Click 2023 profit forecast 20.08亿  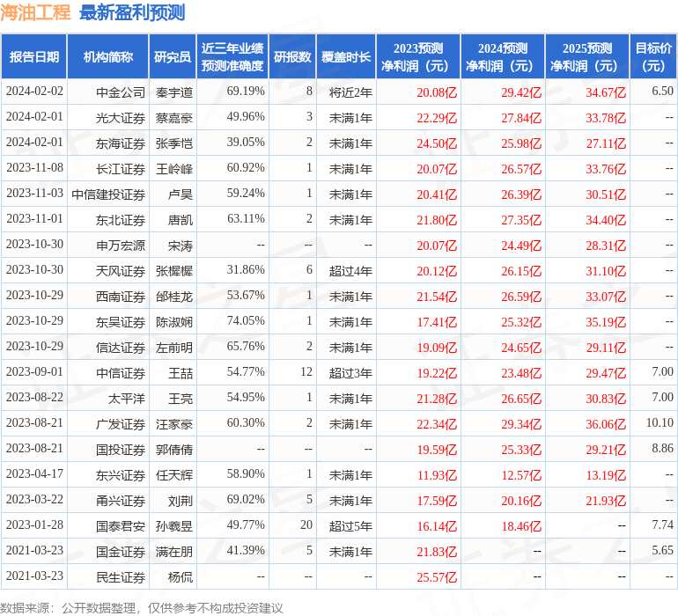[437, 92]
